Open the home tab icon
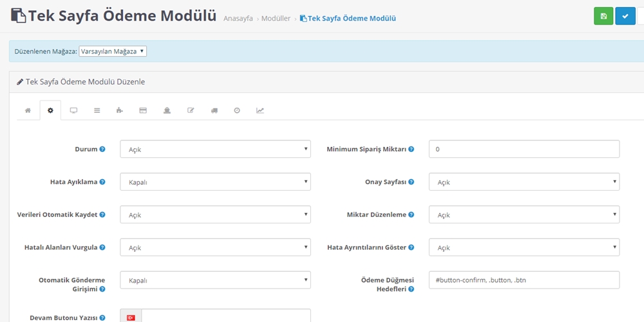This screenshot has height=322, width=644. click(x=28, y=111)
